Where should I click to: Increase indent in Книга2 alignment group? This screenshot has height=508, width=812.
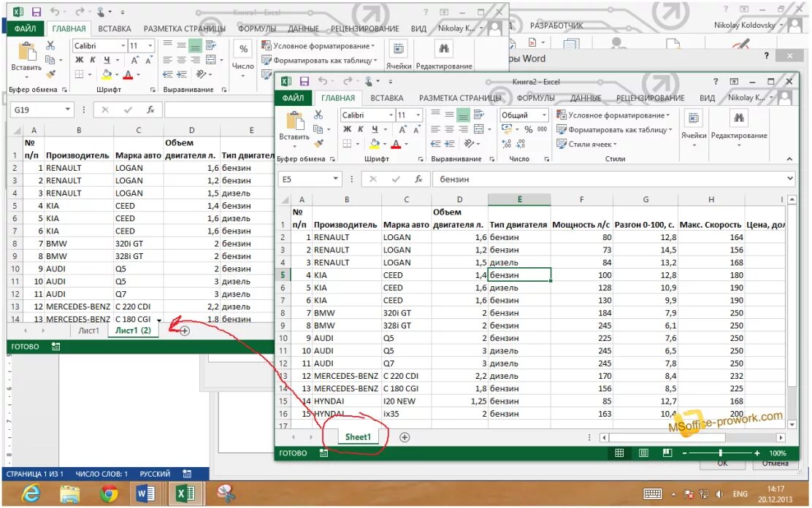[x=450, y=144]
